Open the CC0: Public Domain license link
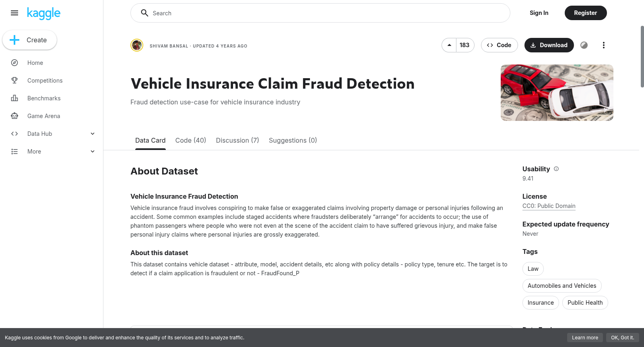The image size is (644, 347). (549, 206)
